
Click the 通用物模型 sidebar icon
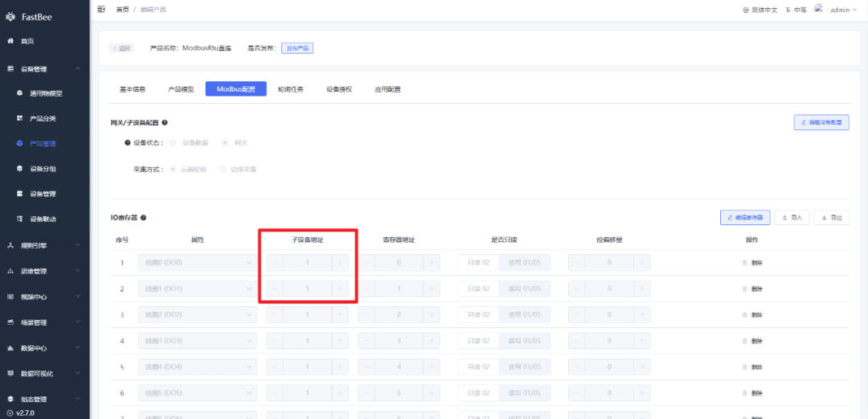20,93
